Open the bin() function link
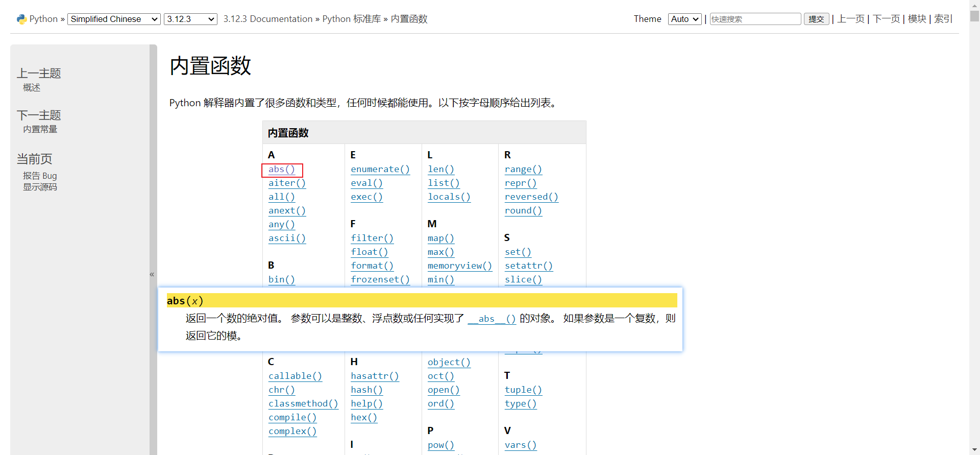Screen dimensions: 980x455 pyautogui.click(x=282, y=280)
